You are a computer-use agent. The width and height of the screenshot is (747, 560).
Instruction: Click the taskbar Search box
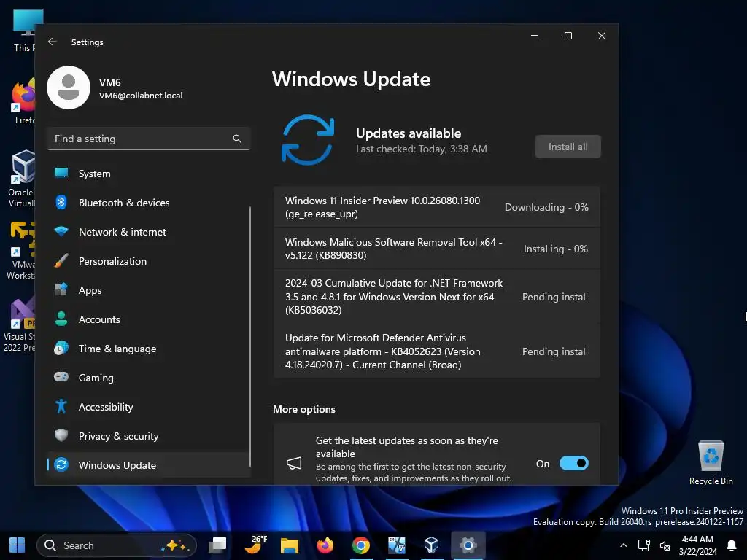pyautogui.click(x=117, y=545)
